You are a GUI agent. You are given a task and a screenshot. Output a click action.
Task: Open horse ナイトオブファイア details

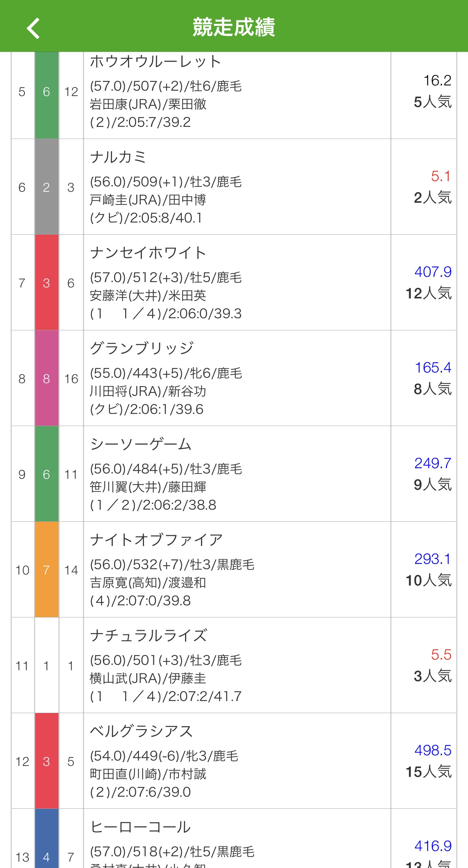click(156, 540)
